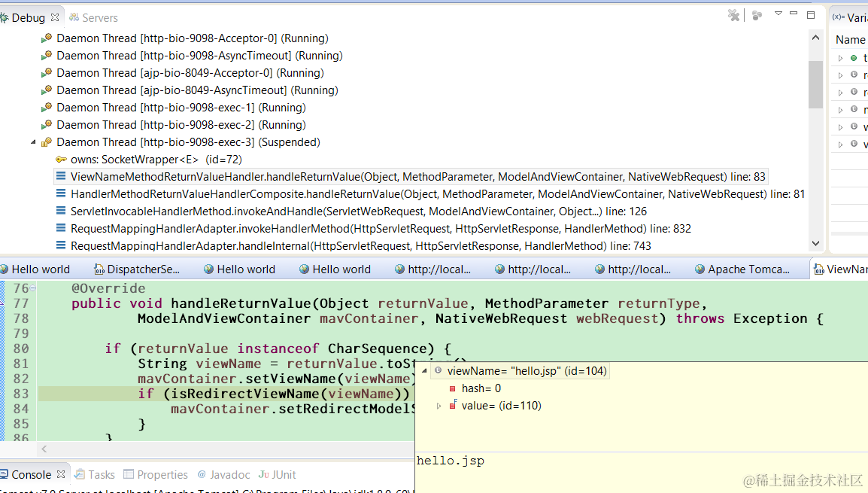Open the JUnit tab

pos(278,475)
